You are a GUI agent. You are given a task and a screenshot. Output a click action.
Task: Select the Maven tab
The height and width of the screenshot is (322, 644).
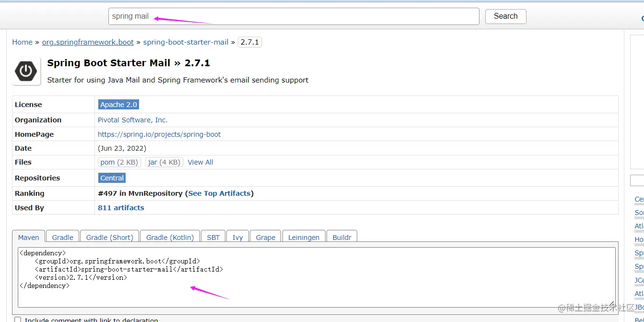(x=29, y=237)
